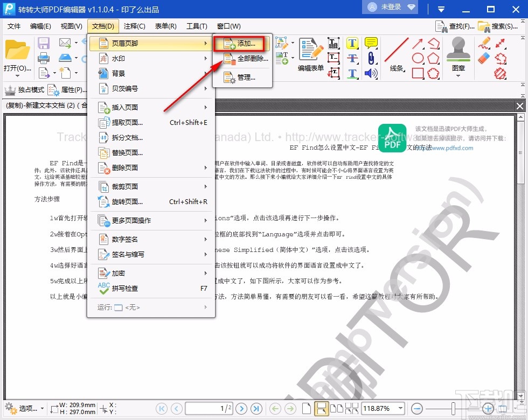
Task: Expand the 数字签名 digital signature submenu
Action: [151, 239]
